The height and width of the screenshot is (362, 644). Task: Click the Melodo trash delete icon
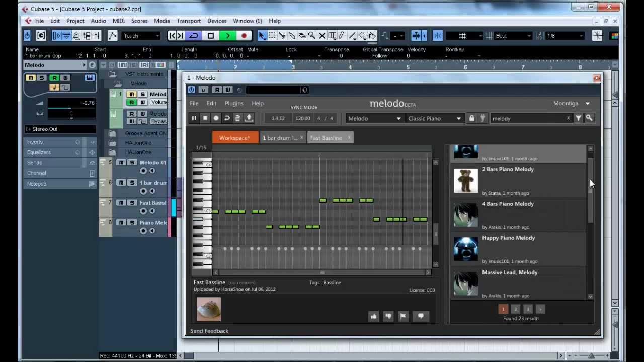point(238,118)
